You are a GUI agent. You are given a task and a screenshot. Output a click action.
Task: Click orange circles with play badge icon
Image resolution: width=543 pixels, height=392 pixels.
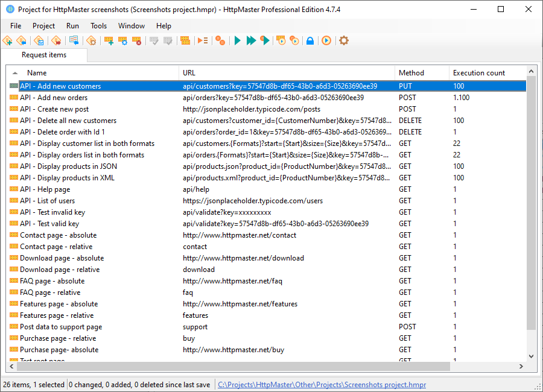click(294, 40)
